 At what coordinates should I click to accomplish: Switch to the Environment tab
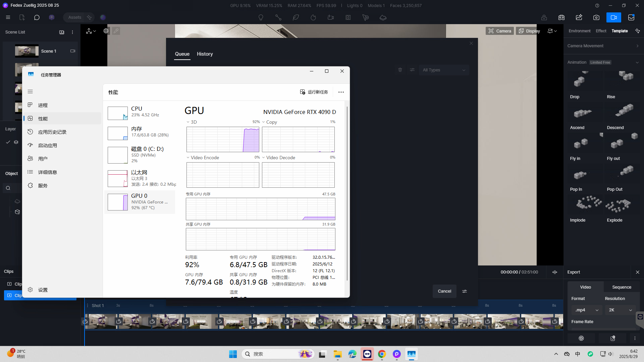pyautogui.click(x=579, y=31)
